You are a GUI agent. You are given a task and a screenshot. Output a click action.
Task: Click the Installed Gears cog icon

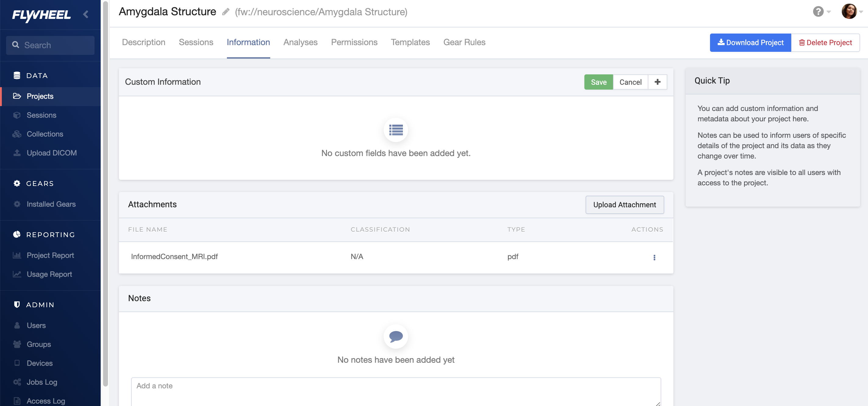(17, 204)
